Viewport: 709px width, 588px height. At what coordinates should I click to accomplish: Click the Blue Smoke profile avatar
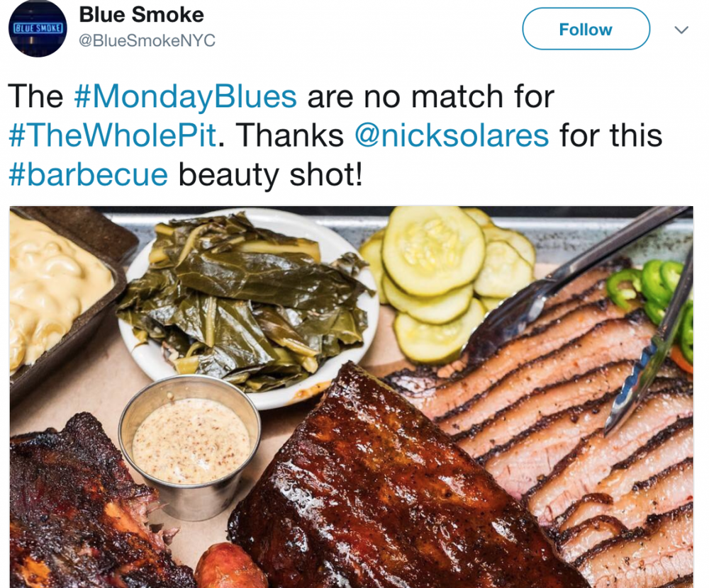tap(38, 28)
